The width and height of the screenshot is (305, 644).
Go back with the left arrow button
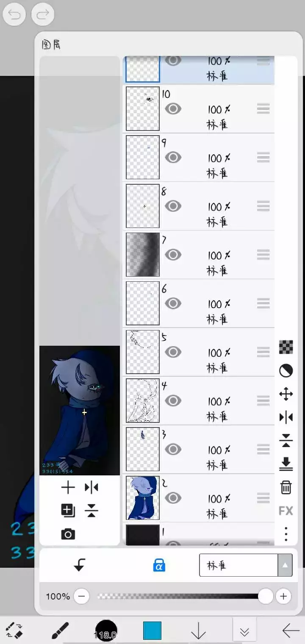(x=291, y=630)
